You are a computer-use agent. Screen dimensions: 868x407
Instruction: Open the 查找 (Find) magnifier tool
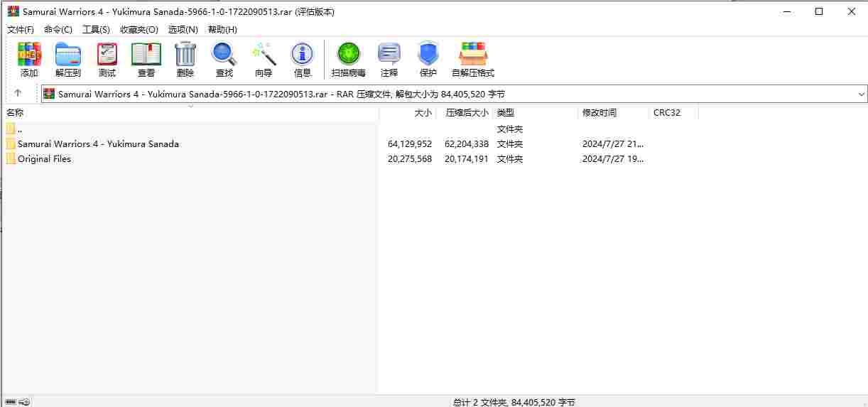tap(224, 60)
